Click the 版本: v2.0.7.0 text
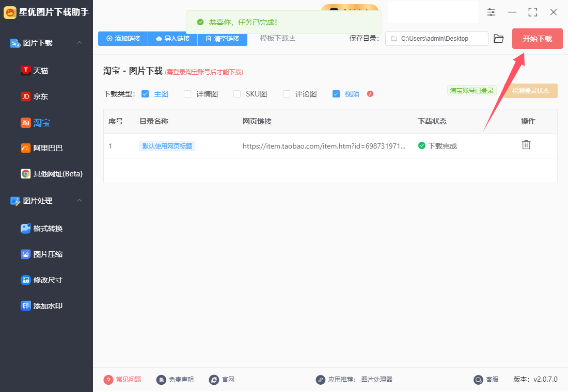The image size is (568, 392). click(x=535, y=379)
